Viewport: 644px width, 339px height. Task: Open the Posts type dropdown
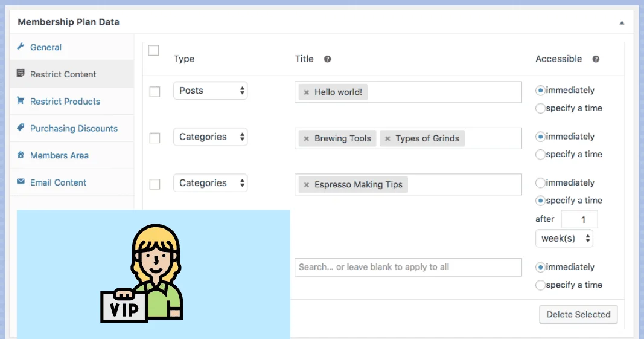coord(210,91)
